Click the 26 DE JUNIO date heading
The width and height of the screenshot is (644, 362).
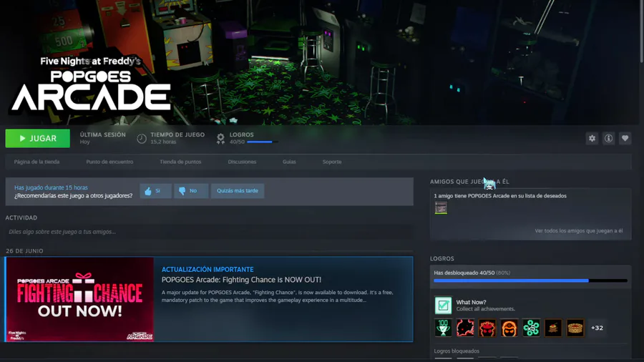(x=24, y=251)
